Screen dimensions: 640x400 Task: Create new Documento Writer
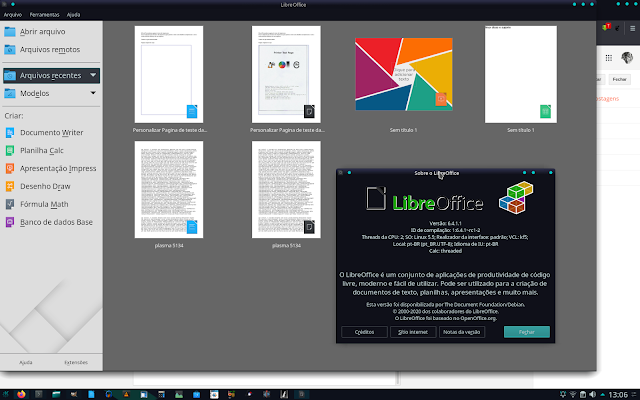click(x=51, y=133)
